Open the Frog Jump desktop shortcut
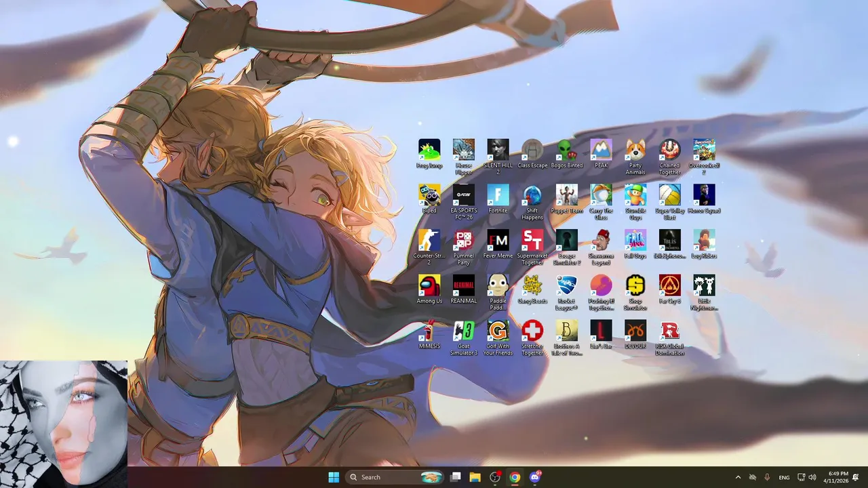Image resolution: width=868 pixels, height=488 pixels. [x=429, y=155]
